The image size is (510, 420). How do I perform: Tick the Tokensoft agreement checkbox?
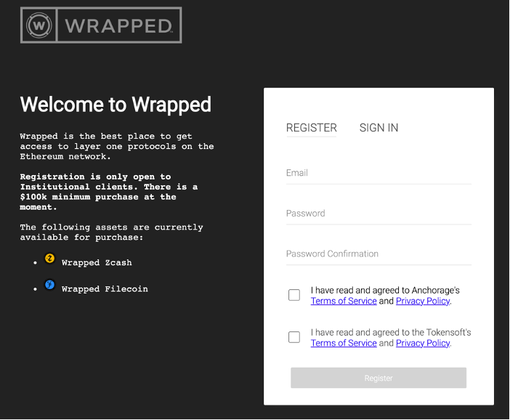(x=294, y=337)
